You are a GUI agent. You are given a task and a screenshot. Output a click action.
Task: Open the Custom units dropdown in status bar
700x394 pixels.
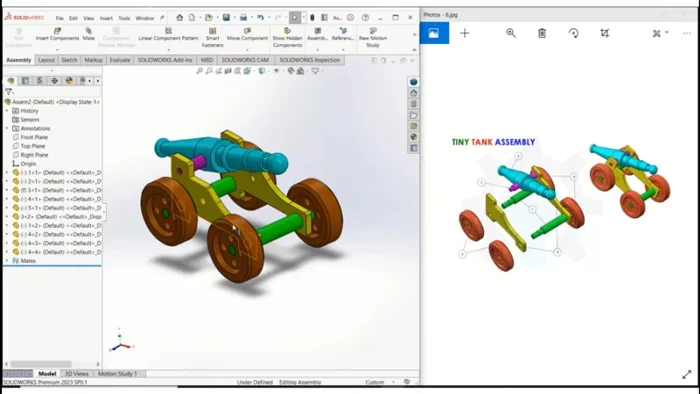coord(393,382)
